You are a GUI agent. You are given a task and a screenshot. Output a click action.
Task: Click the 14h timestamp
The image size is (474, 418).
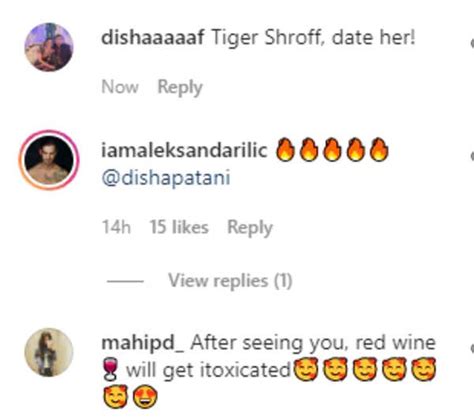point(116,227)
